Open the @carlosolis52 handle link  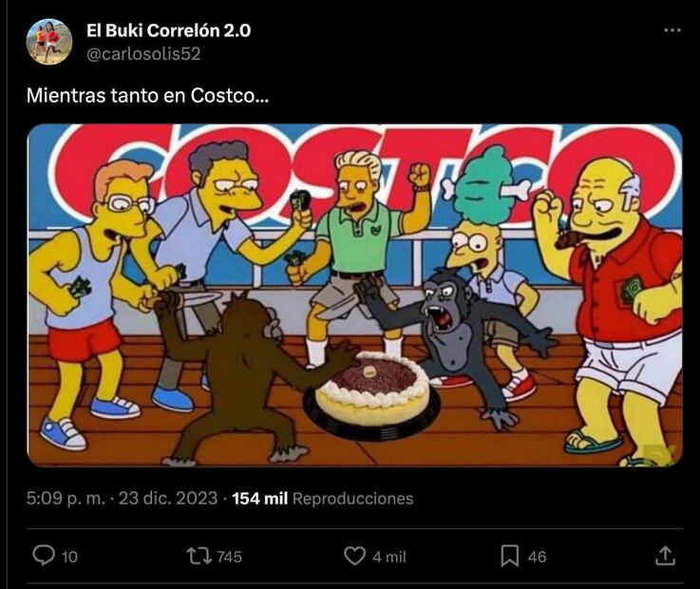pos(143,54)
